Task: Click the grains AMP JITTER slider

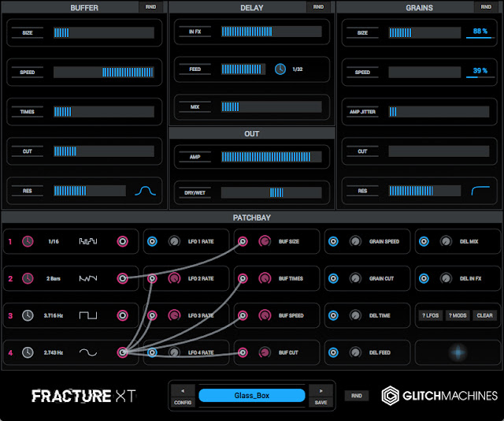Action: tap(439, 112)
